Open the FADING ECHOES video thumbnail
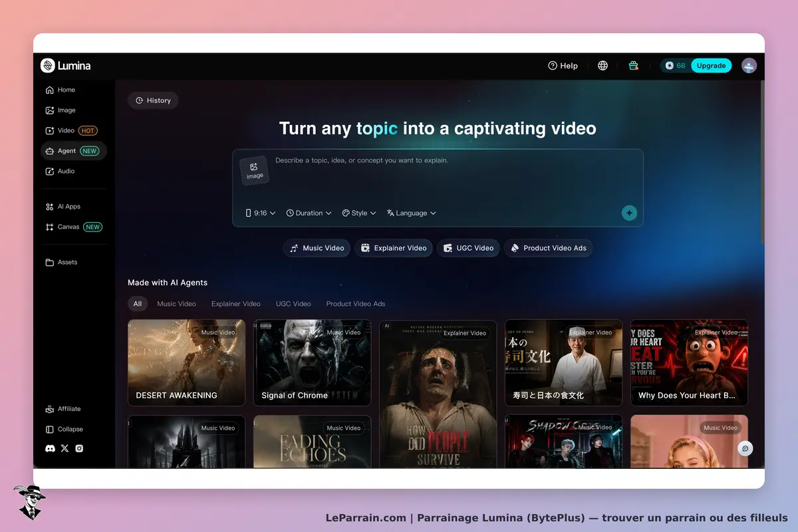Screen dimensions: 798x532 (x=312, y=442)
